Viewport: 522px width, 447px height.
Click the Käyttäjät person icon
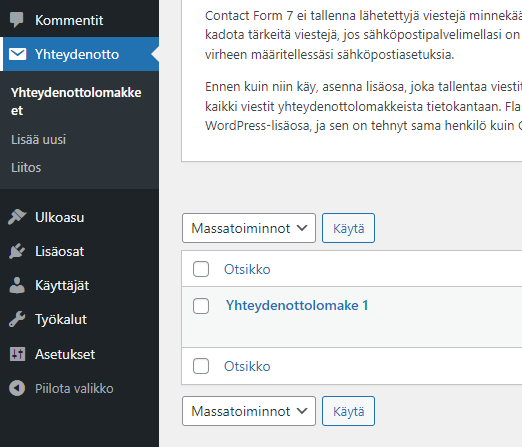(x=17, y=285)
